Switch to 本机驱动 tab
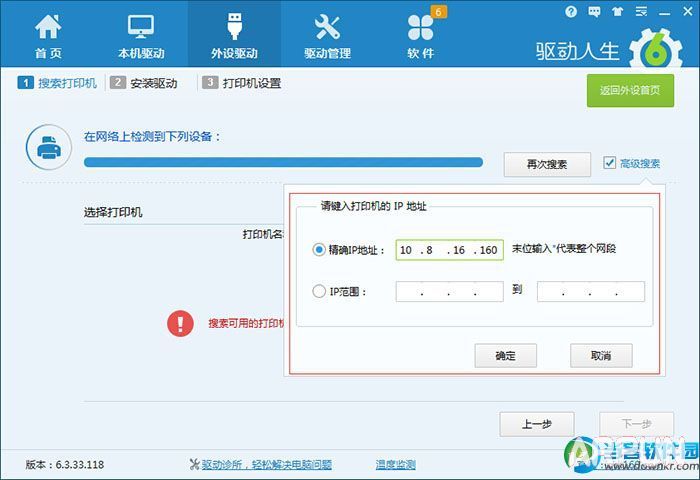Screen dimensions: 700x480 [141, 36]
